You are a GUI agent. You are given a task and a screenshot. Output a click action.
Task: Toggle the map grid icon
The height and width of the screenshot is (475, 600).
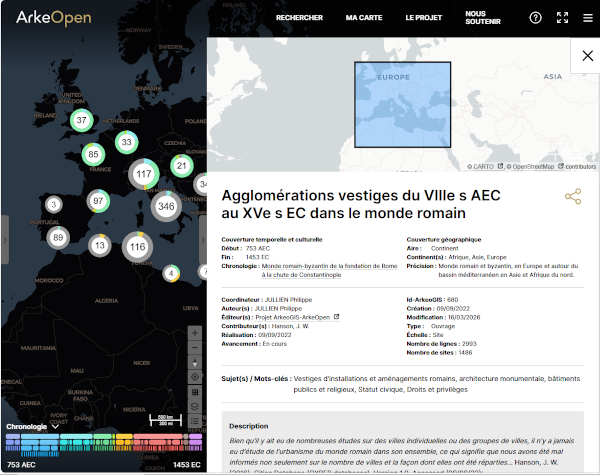(194, 392)
